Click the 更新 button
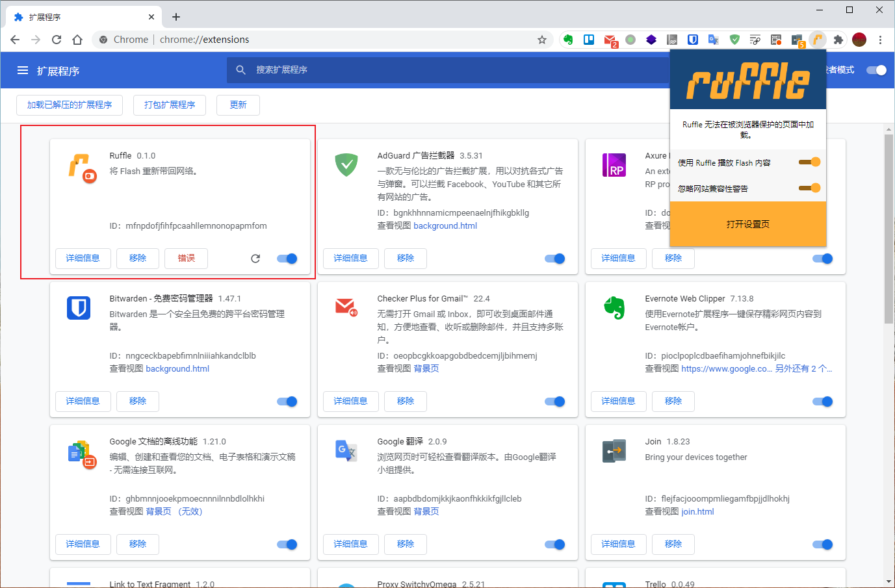This screenshot has width=895, height=588. (x=238, y=105)
